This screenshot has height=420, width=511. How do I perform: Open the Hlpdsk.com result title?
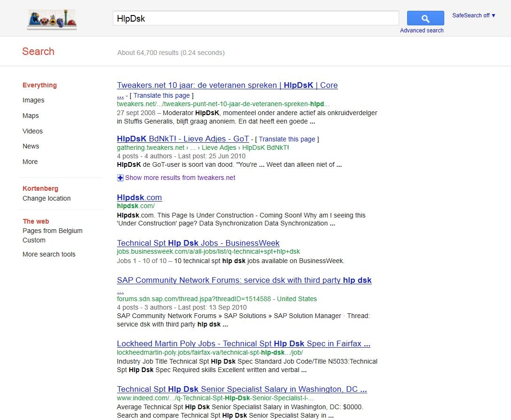(x=140, y=197)
